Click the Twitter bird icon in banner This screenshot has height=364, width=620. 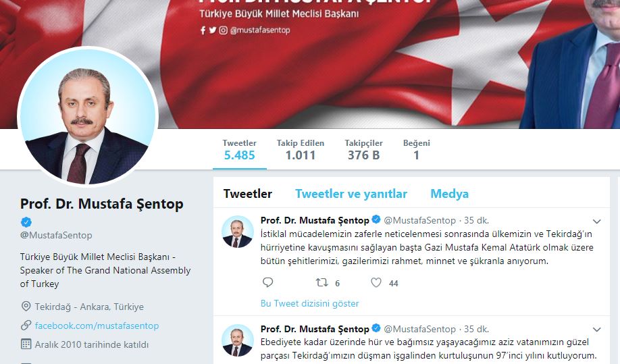[213, 30]
